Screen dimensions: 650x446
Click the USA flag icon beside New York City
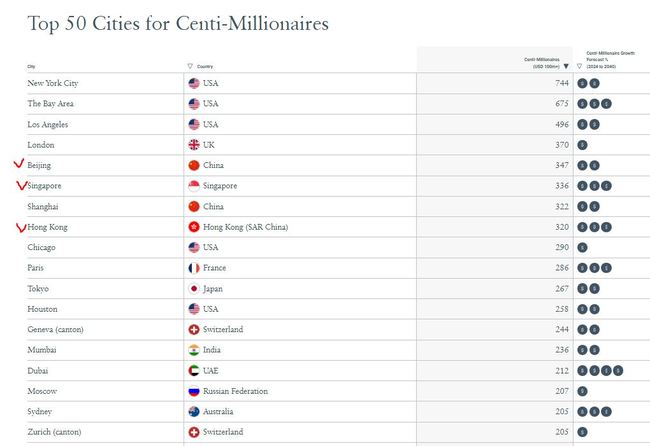[194, 83]
